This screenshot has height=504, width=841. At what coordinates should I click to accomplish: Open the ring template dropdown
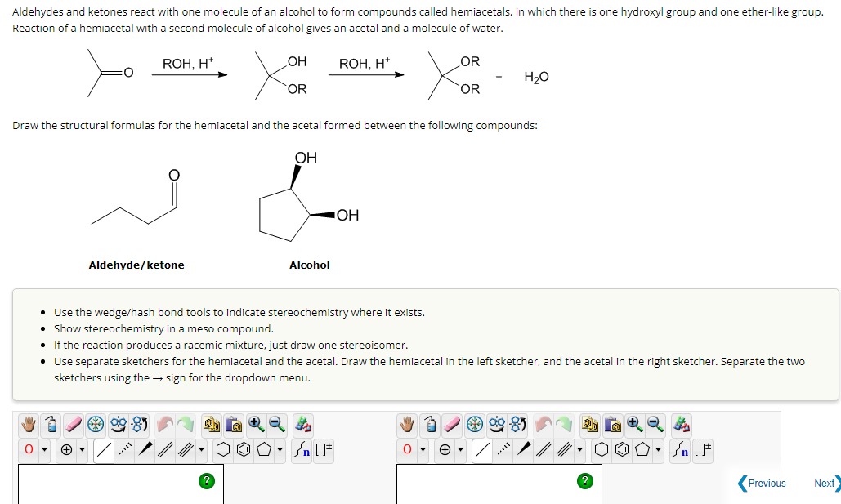tap(279, 448)
